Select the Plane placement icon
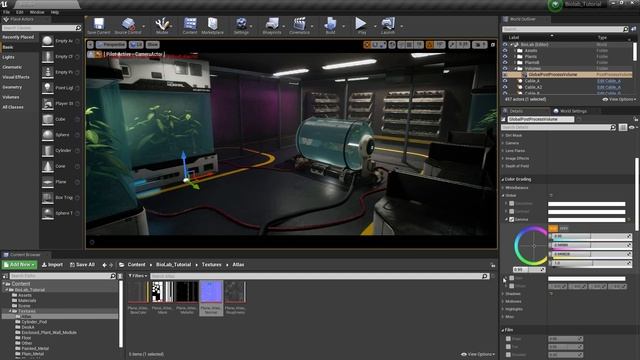640x360 pixels. point(48,182)
